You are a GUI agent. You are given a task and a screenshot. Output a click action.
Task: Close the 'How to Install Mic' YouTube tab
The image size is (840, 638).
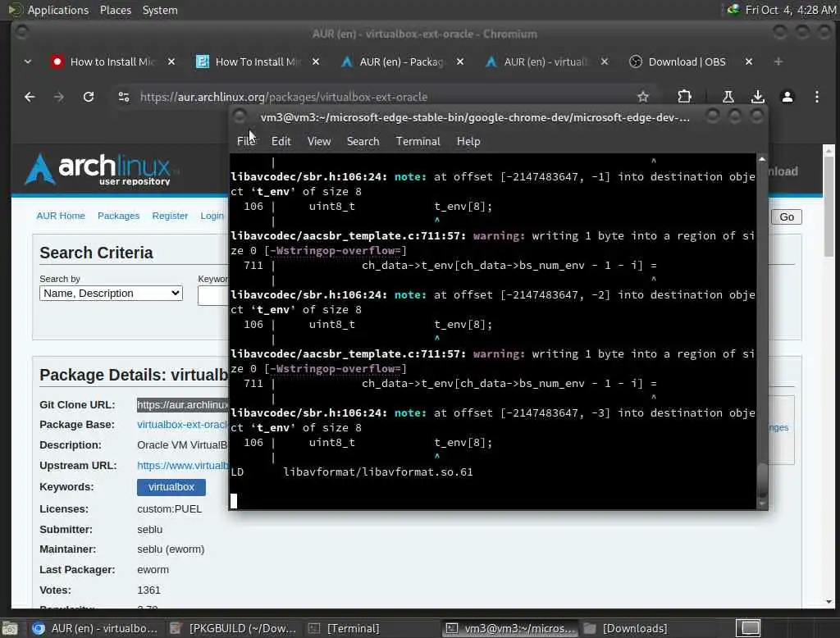click(171, 62)
